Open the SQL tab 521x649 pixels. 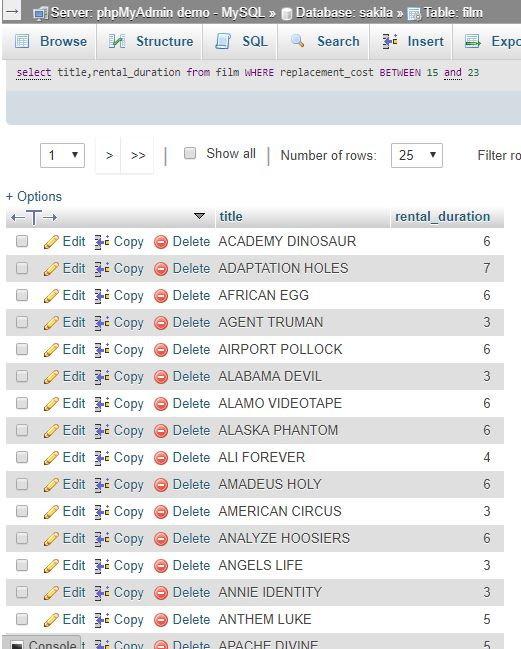pyautogui.click(x=241, y=41)
